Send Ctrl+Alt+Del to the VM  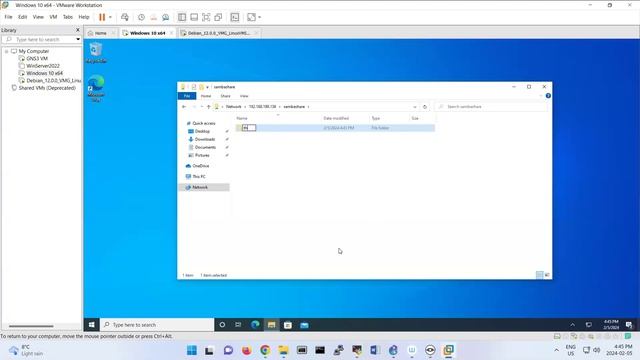click(125, 17)
